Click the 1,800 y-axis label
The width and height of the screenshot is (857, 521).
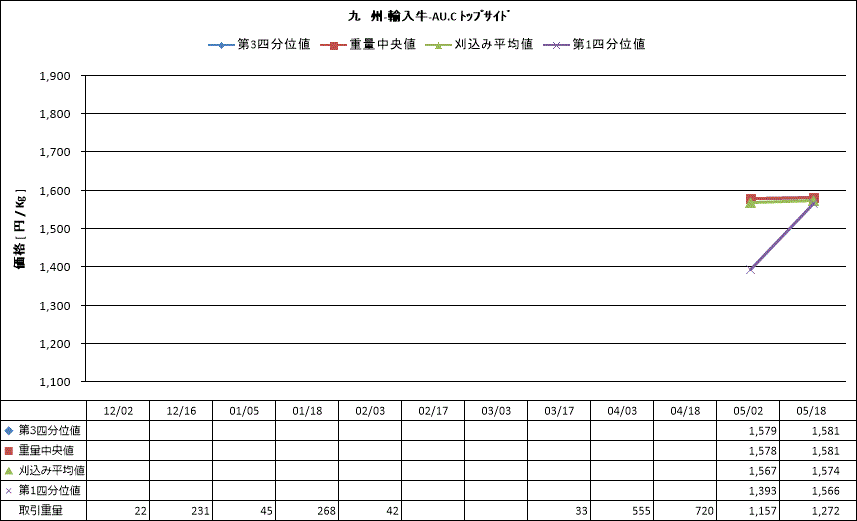[x=55, y=114]
